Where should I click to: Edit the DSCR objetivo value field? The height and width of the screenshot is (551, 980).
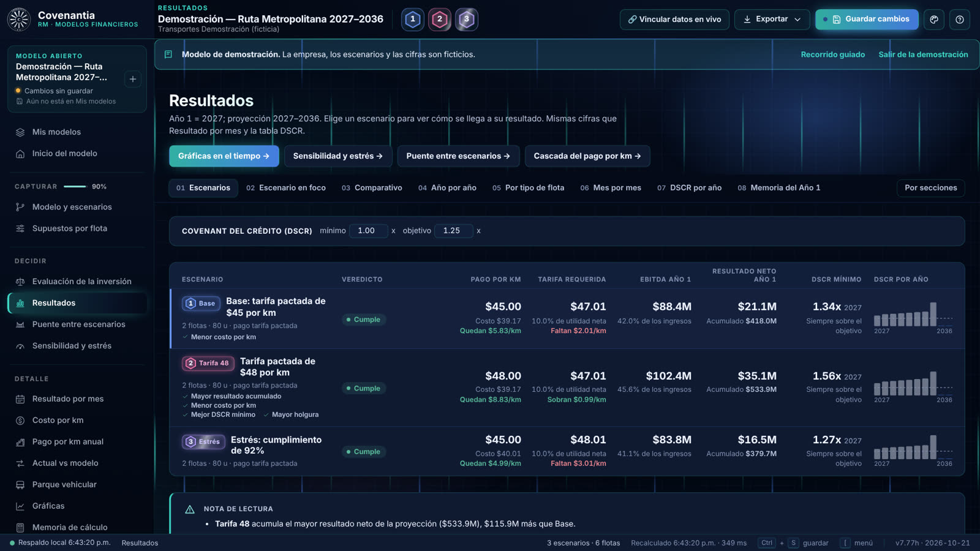(x=453, y=231)
